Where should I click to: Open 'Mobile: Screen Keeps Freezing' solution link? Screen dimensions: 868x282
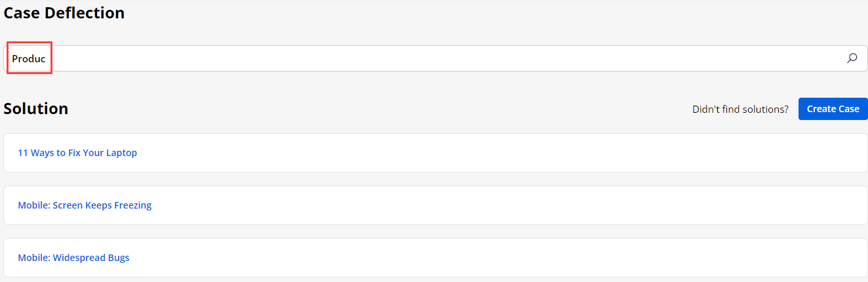(x=85, y=205)
